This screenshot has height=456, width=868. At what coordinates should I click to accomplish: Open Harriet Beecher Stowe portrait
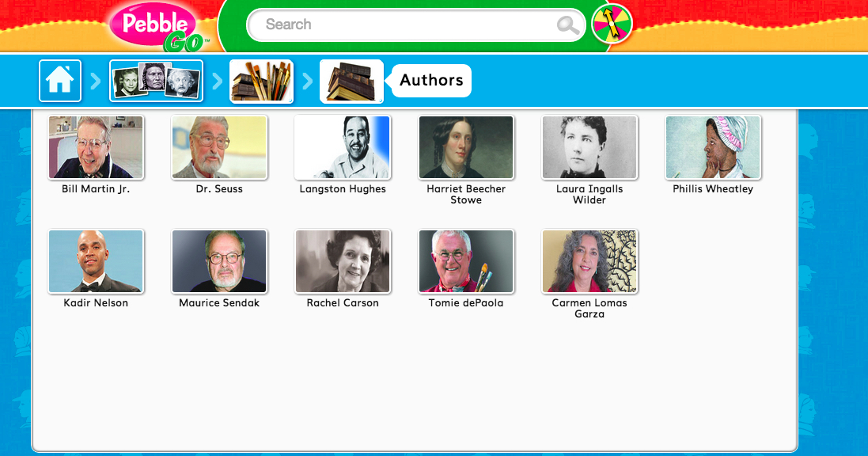tap(466, 147)
